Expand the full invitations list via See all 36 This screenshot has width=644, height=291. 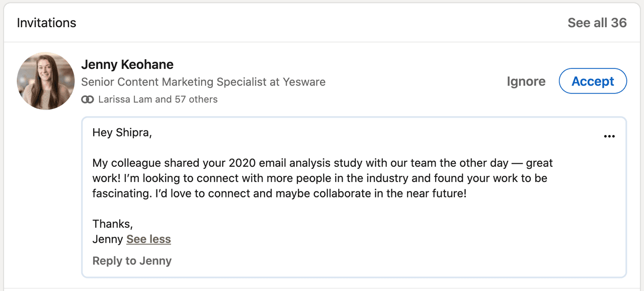click(597, 22)
